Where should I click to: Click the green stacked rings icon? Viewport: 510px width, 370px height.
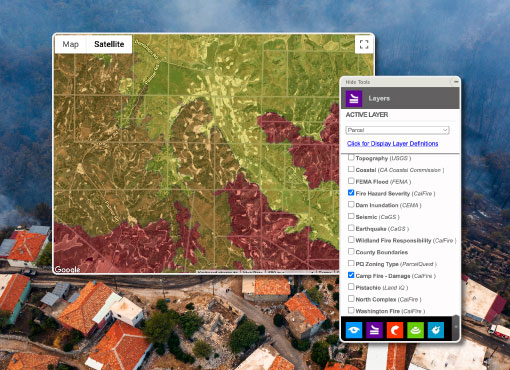tap(415, 330)
